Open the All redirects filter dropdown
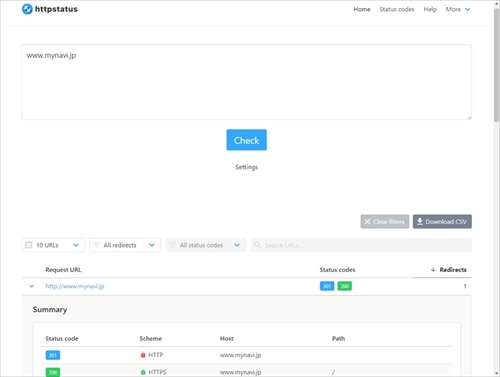 (125, 245)
